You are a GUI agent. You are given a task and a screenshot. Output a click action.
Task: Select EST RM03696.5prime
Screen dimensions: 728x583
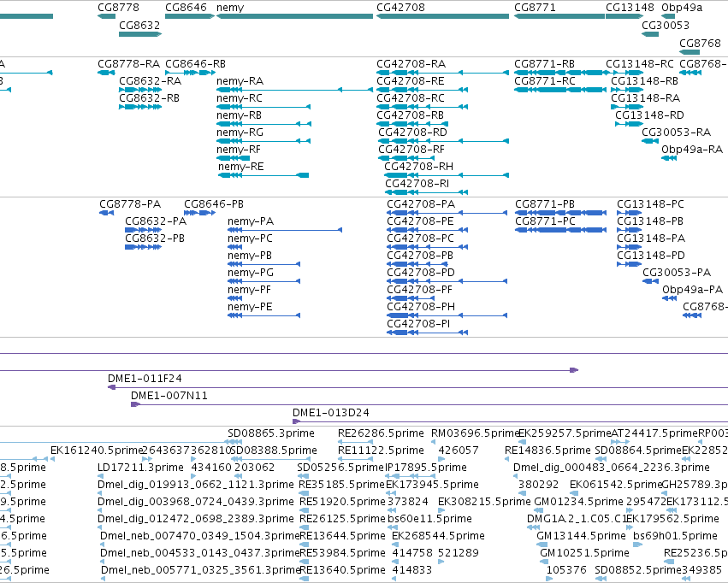click(475, 433)
